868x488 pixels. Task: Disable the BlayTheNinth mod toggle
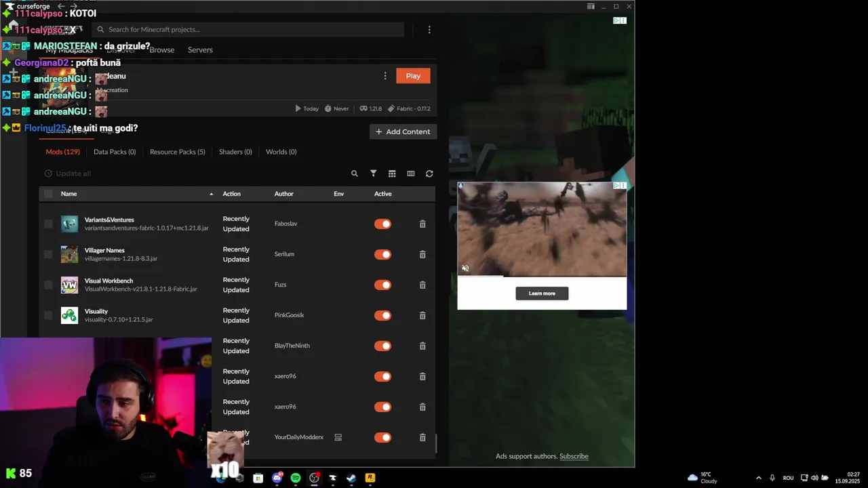coord(382,346)
